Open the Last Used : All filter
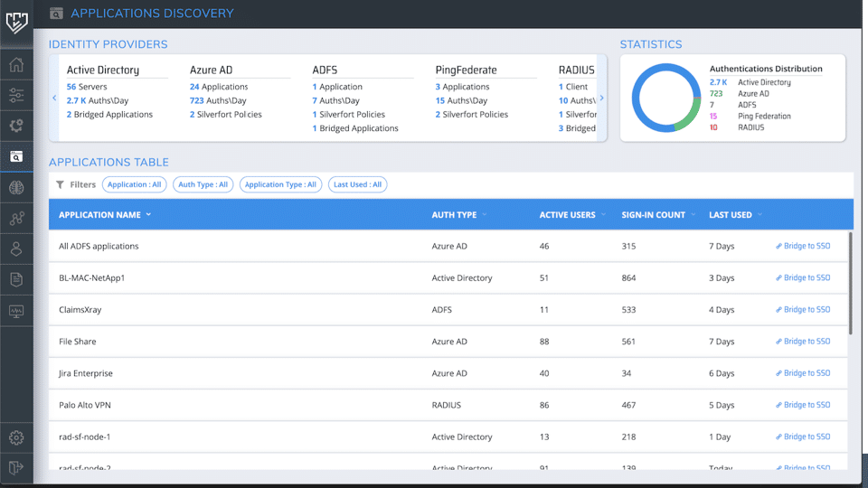 coord(357,184)
